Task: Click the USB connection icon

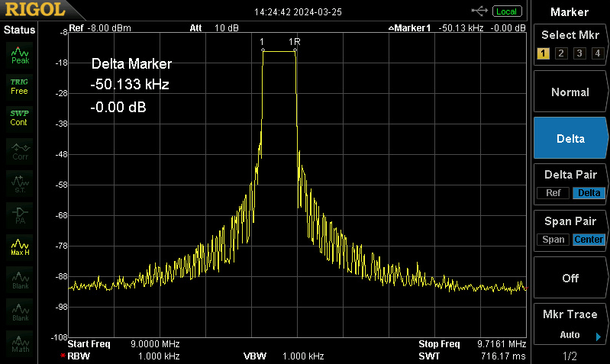Action: (x=480, y=11)
